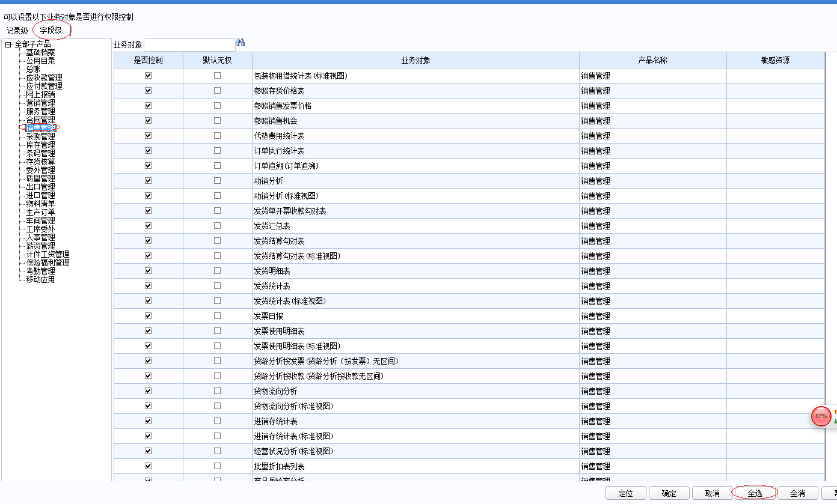Click the binoculars search icon
Image resolution: width=837 pixels, height=504 pixels.
click(x=241, y=43)
